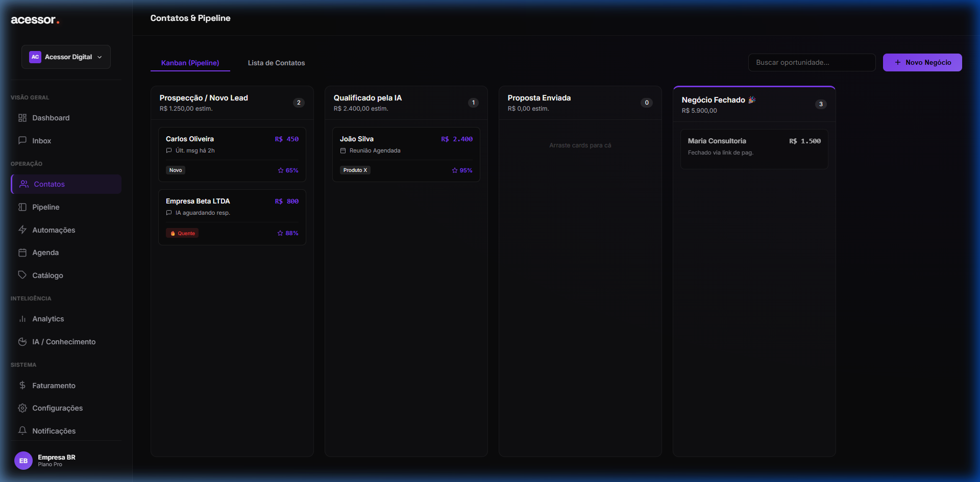The width and height of the screenshot is (980, 482).
Task: Click Produto X tag on João Silva card
Action: [x=355, y=170]
